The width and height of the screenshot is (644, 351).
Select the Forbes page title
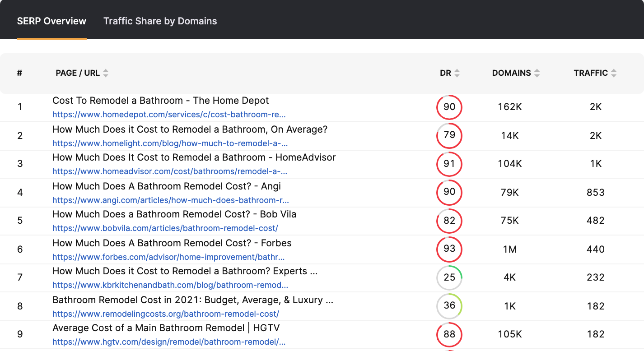click(x=172, y=243)
